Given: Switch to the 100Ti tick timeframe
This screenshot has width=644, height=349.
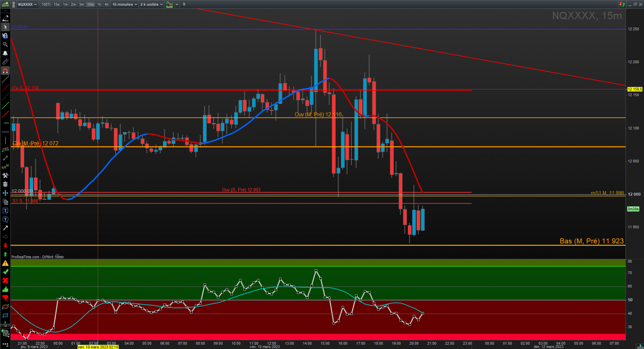Looking at the screenshot, I should pos(45,4).
